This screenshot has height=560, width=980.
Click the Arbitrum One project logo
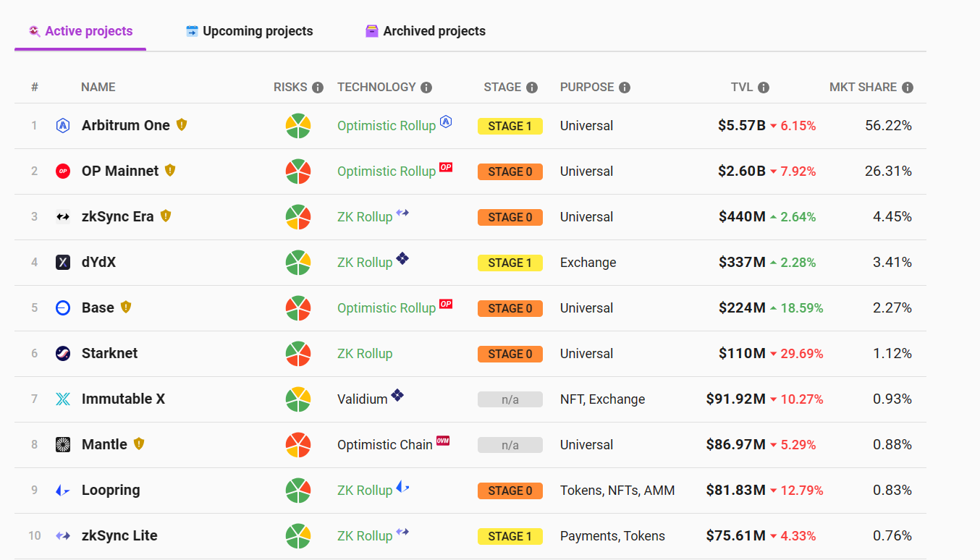pyautogui.click(x=63, y=126)
